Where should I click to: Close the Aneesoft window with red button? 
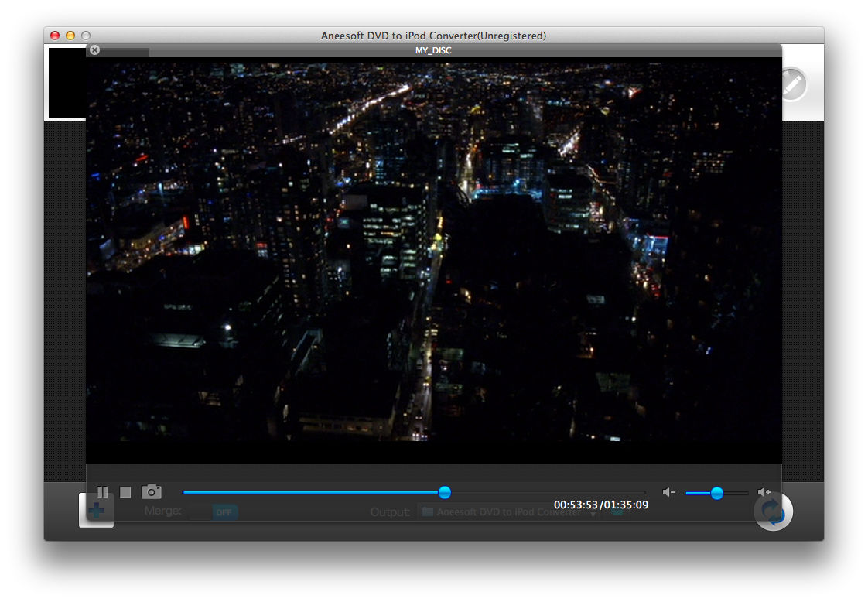coord(55,36)
